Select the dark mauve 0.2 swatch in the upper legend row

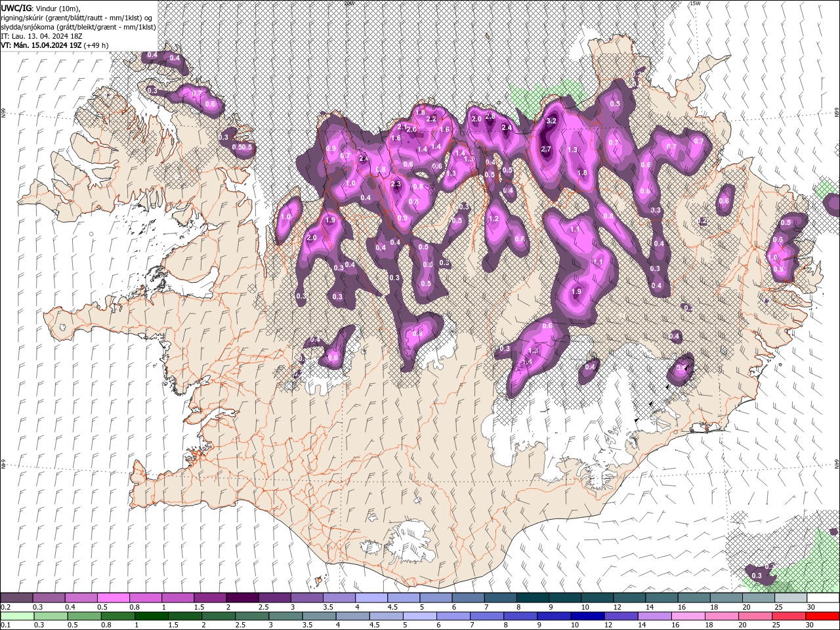[16, 598]
